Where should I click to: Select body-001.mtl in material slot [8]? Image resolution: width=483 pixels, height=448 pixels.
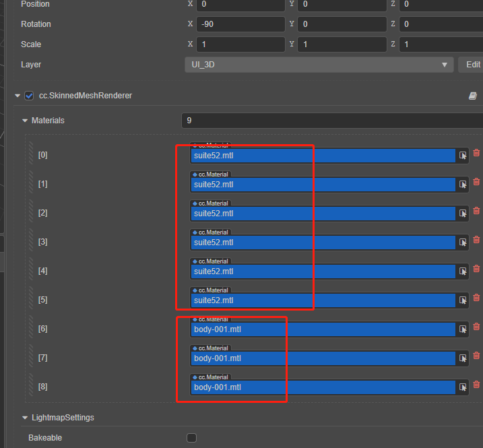pyautogui.click(x=323, y=387)
